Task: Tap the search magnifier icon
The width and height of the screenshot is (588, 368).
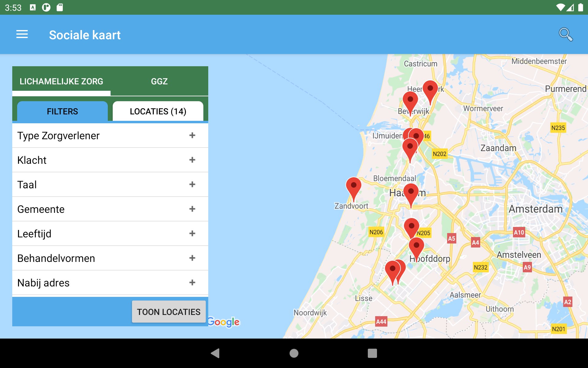Action: pos(565,34)
